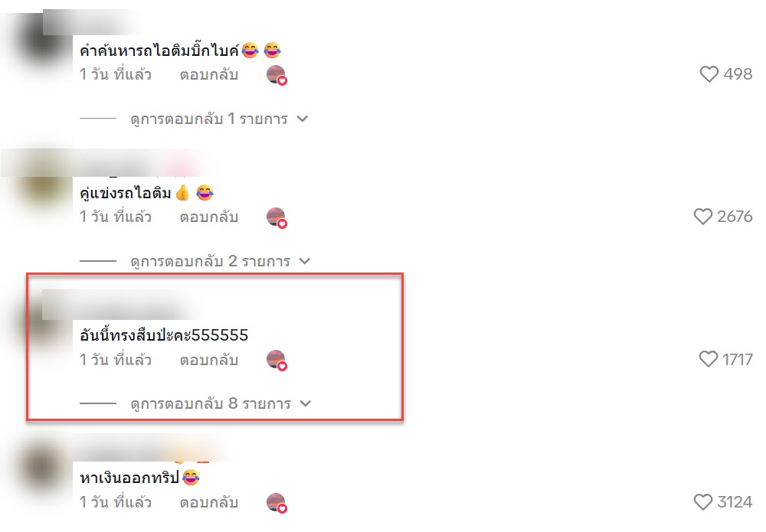Open second commenter's blurred profile picture
The height and width of the screenshot is (532, 766).
pos(43,188)
